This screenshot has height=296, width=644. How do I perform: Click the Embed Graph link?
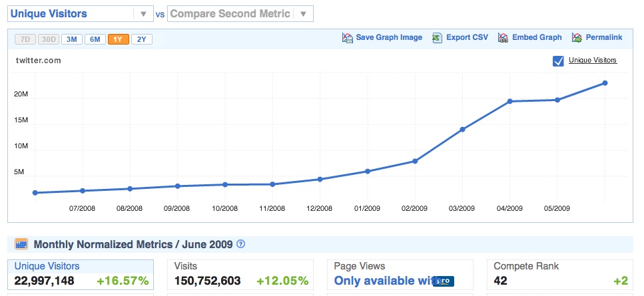click(x=537, y=38)
